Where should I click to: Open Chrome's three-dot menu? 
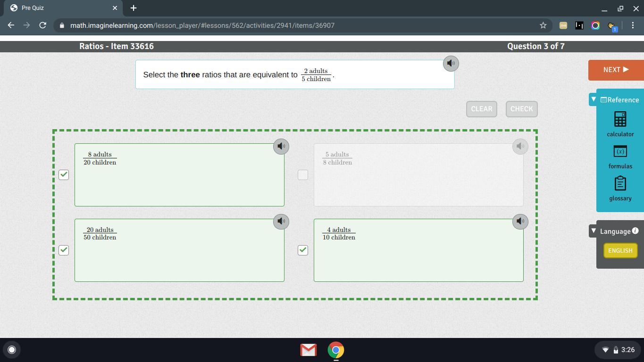pos(633,25)
